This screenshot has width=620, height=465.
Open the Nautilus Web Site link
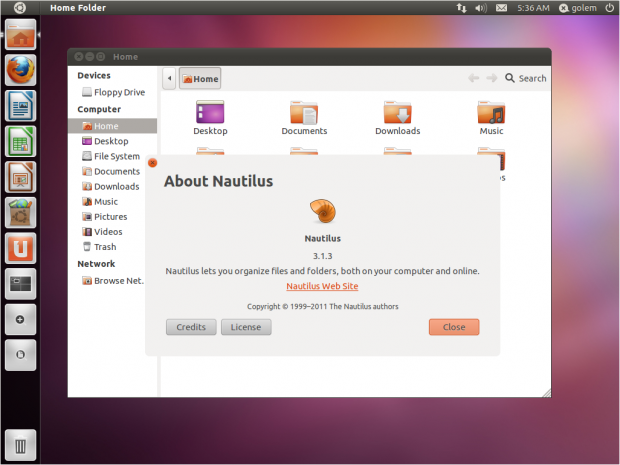[322, 286]
